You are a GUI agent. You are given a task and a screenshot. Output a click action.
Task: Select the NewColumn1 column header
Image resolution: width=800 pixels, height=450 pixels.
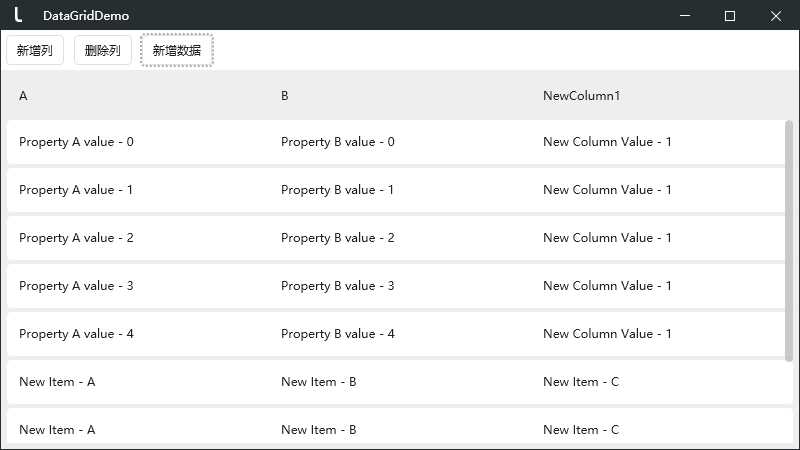coord(662,95)
